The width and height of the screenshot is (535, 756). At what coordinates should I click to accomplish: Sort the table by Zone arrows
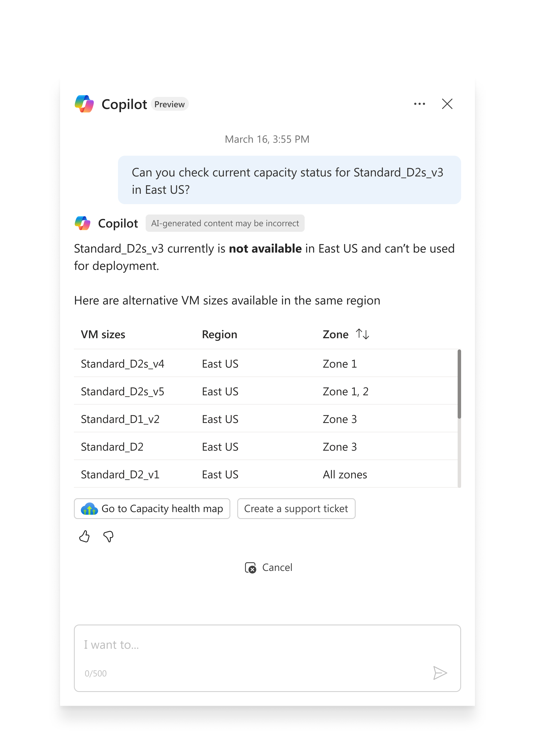click(x=362, y=334)
